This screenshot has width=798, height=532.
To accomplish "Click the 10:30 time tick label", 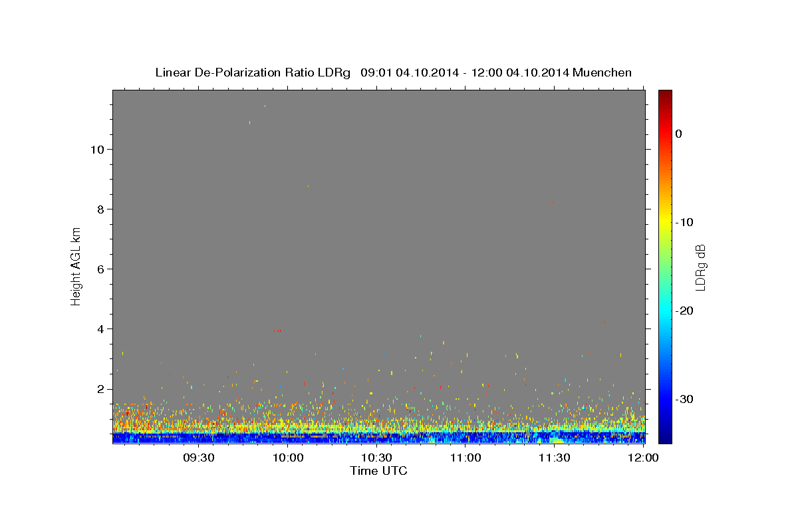I will 376,458.
